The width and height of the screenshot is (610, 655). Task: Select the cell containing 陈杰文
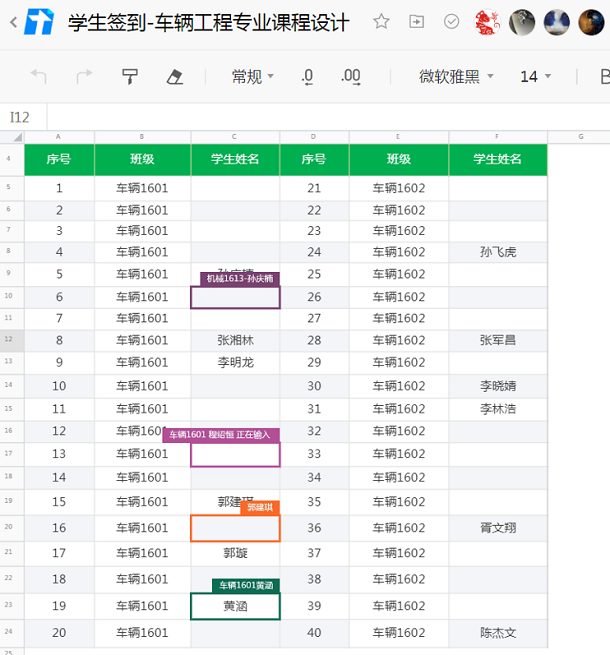click(498, 632)
